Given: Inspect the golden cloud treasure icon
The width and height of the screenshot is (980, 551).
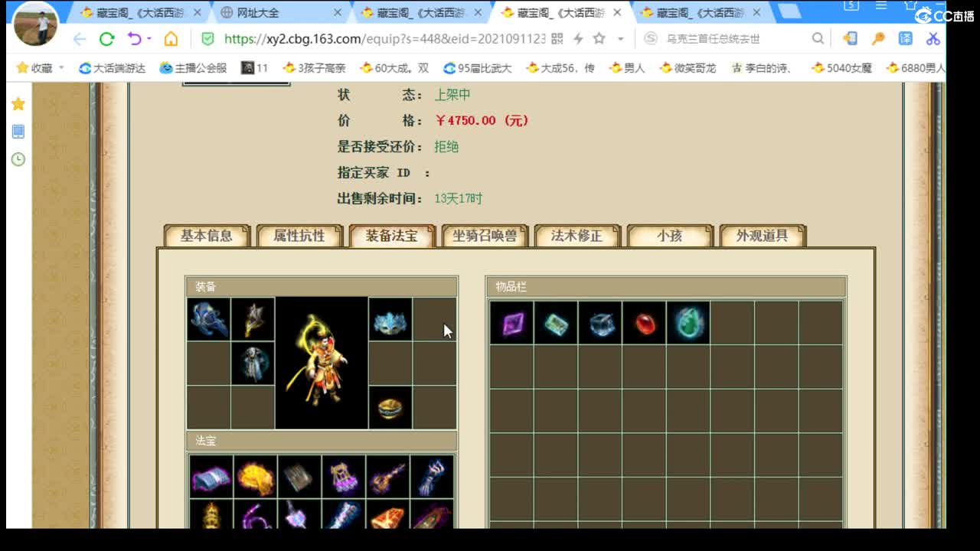Looking at the screenshot, I should point(256,476).
